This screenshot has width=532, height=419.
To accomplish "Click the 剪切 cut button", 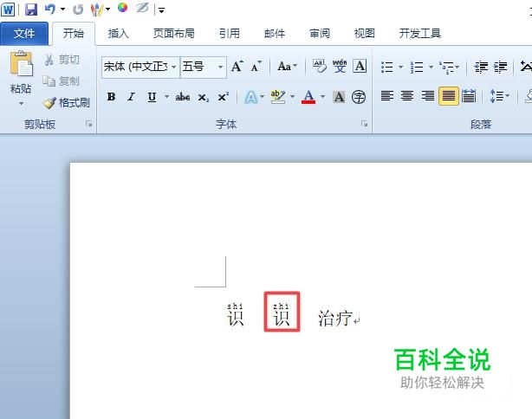I will pyautogui.click(x=62, y=60).
